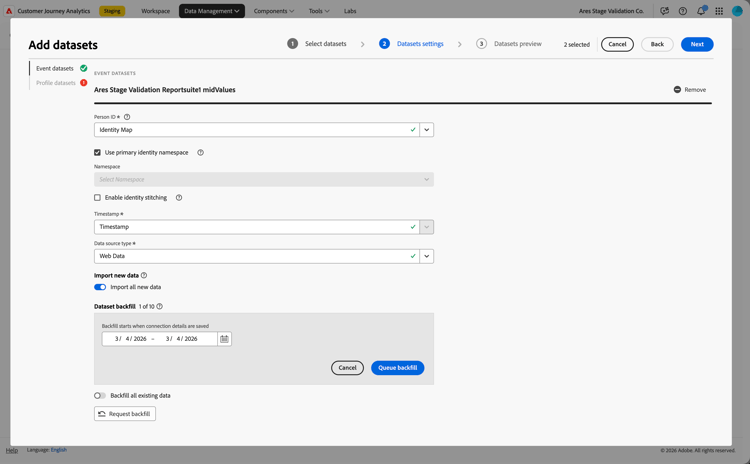Click the 2 selected text
750x464 pixels.
coord(576,44)
